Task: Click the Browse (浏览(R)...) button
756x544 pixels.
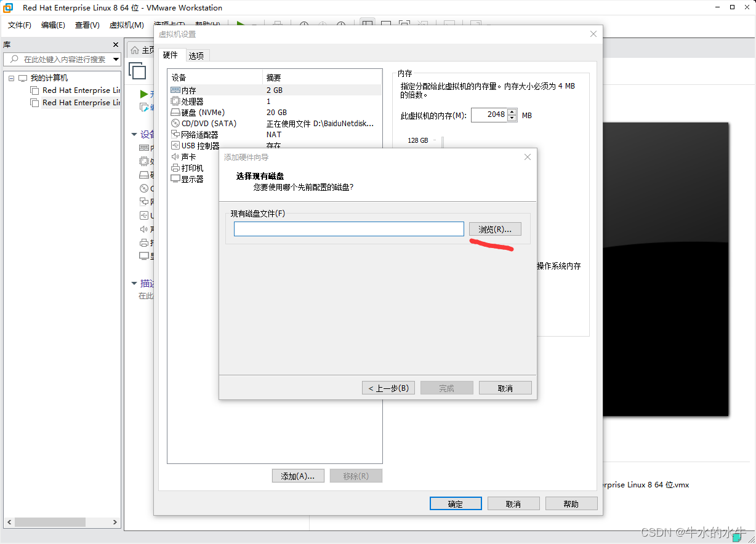Action: 495,229
